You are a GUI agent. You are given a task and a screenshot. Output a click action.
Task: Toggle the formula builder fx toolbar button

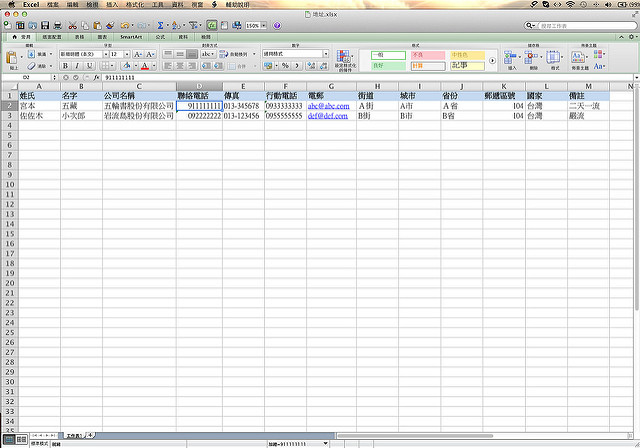pos(211,25)
